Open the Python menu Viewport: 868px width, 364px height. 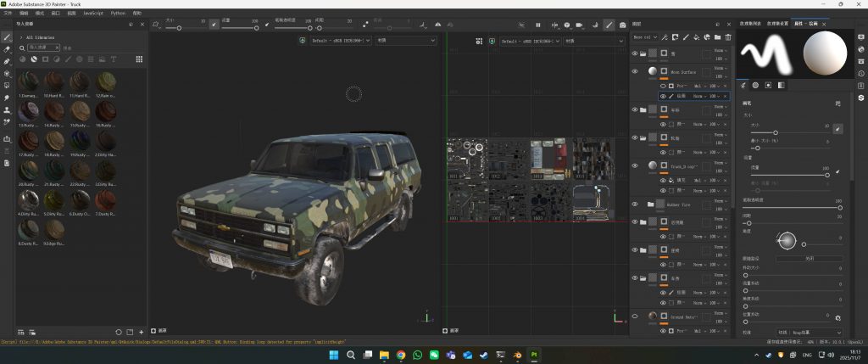click(118, 14)
